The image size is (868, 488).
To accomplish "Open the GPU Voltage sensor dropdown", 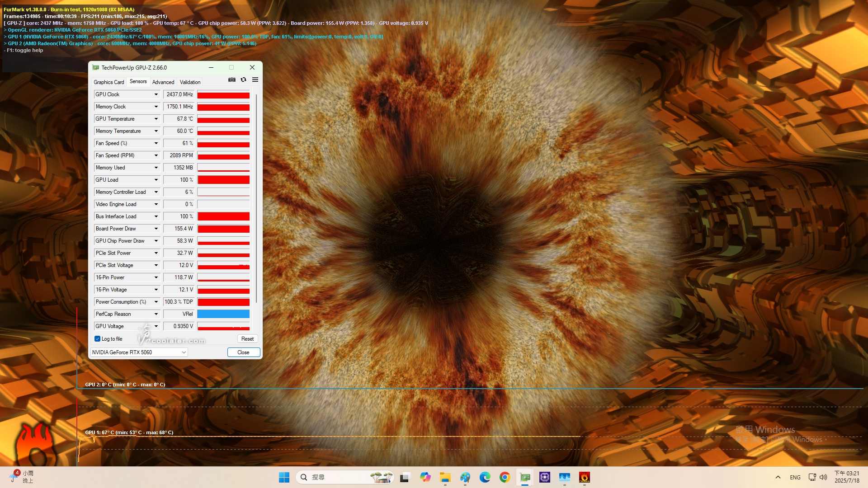I will (x=156, y=326).
